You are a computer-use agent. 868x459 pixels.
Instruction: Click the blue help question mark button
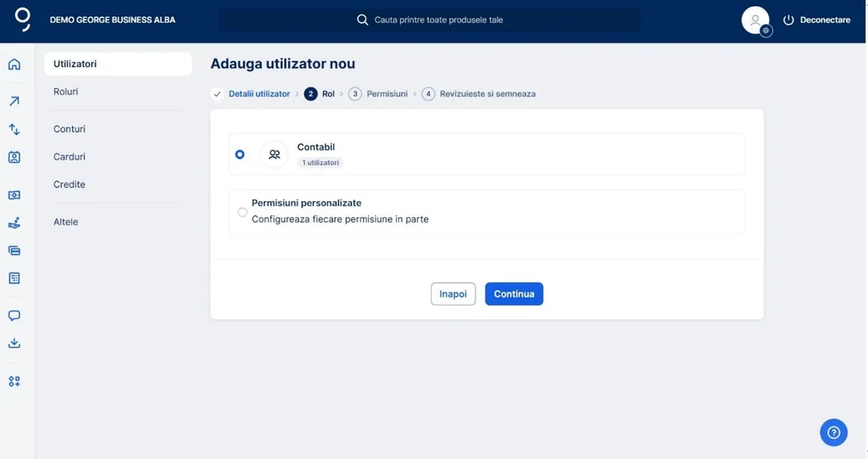pyautogui.click(x=833, y=432)
